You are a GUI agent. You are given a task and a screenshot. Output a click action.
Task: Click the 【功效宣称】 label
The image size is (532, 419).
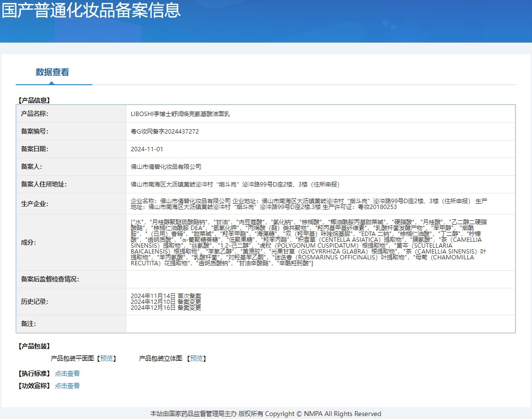34,386
